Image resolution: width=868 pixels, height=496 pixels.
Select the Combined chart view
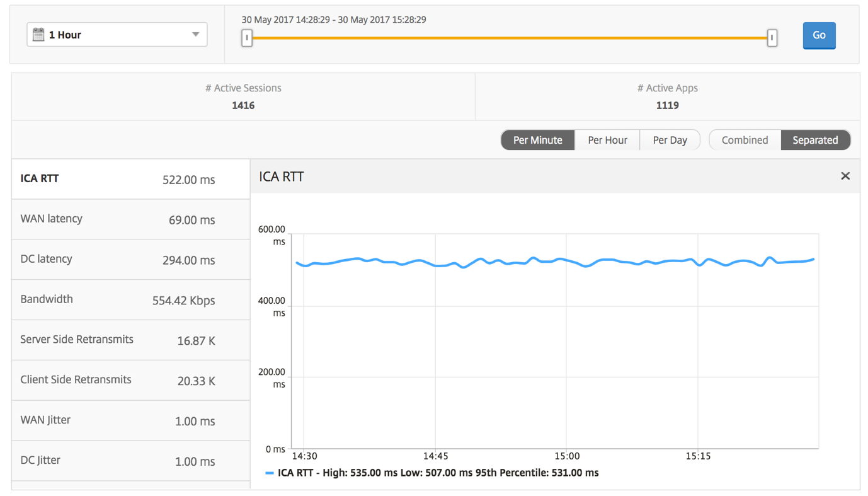(745, 140)
